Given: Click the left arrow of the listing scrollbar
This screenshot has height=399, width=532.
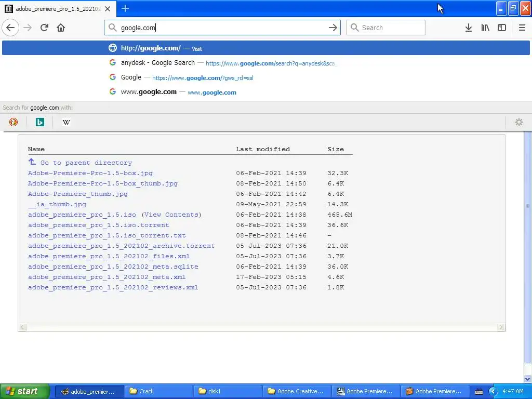Looking at the screenshot, I should click(x=22, y=327).
